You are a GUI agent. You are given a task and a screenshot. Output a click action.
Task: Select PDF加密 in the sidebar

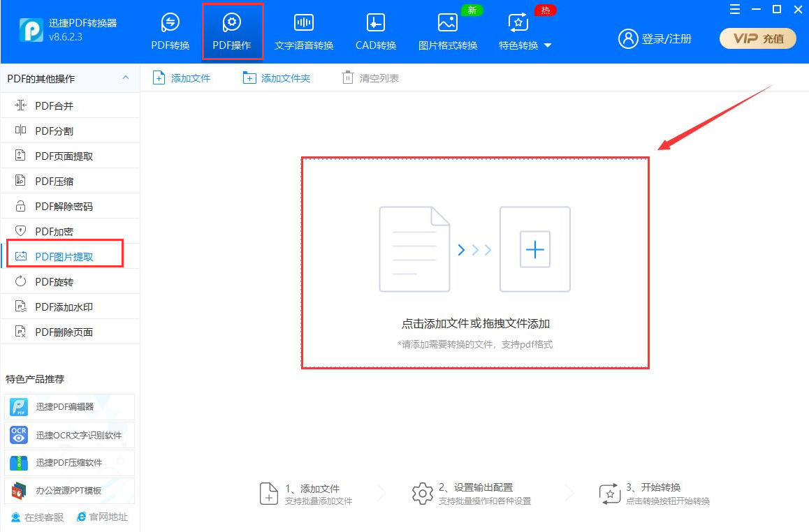70,232
